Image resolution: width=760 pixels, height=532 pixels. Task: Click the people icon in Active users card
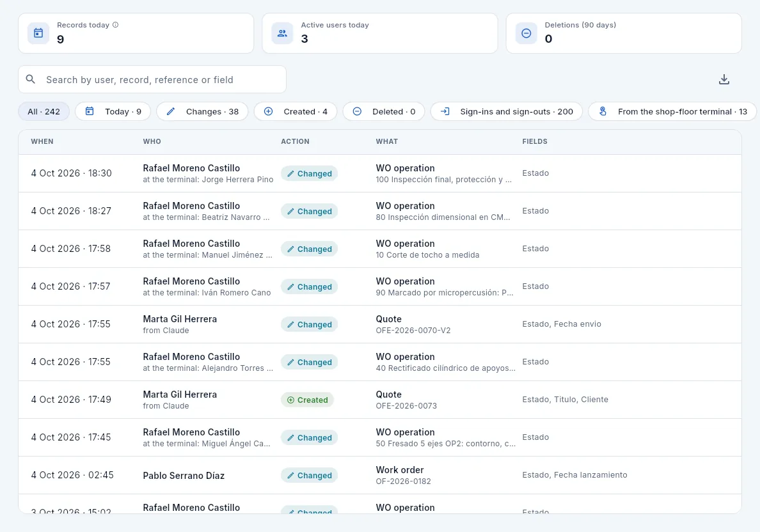click(x=282, y=33)
